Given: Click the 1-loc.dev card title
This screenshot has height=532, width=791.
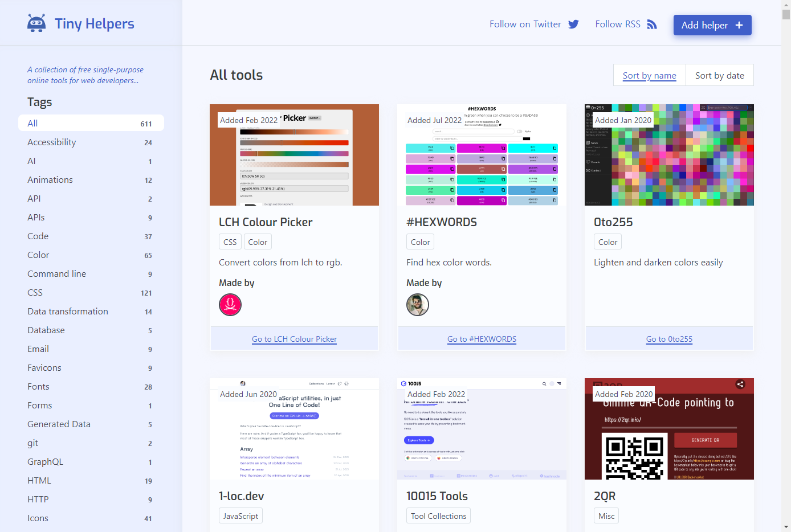Looking at the screenshot, I should click(242, 496).
